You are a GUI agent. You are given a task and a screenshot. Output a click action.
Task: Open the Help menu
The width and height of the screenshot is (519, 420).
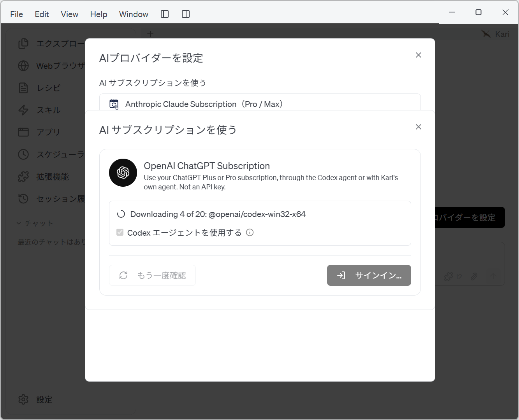pos(99,14)
